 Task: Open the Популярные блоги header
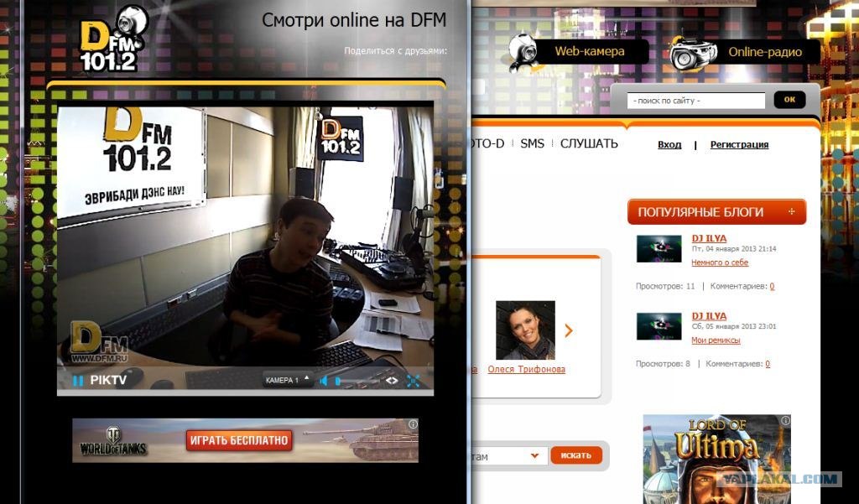tap(716, 212)
